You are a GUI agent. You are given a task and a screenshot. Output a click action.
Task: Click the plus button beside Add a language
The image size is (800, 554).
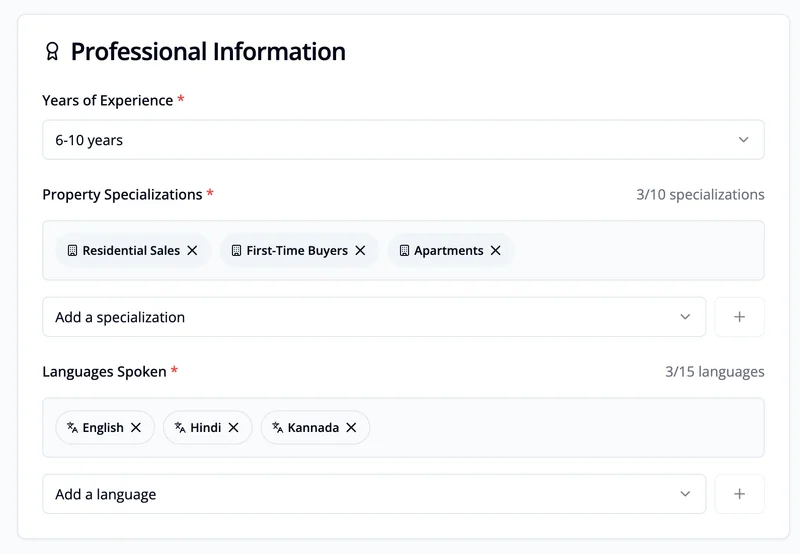pyautogui.click(x=739, y=494)
